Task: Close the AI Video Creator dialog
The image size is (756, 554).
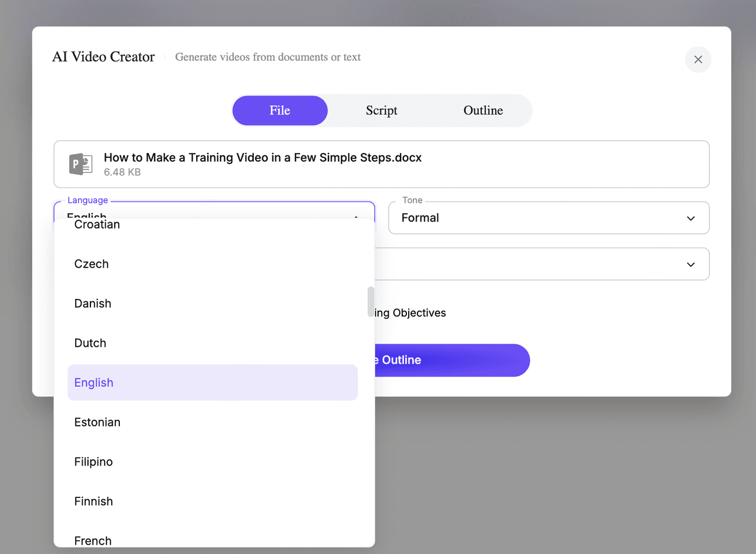Action: 698,60
